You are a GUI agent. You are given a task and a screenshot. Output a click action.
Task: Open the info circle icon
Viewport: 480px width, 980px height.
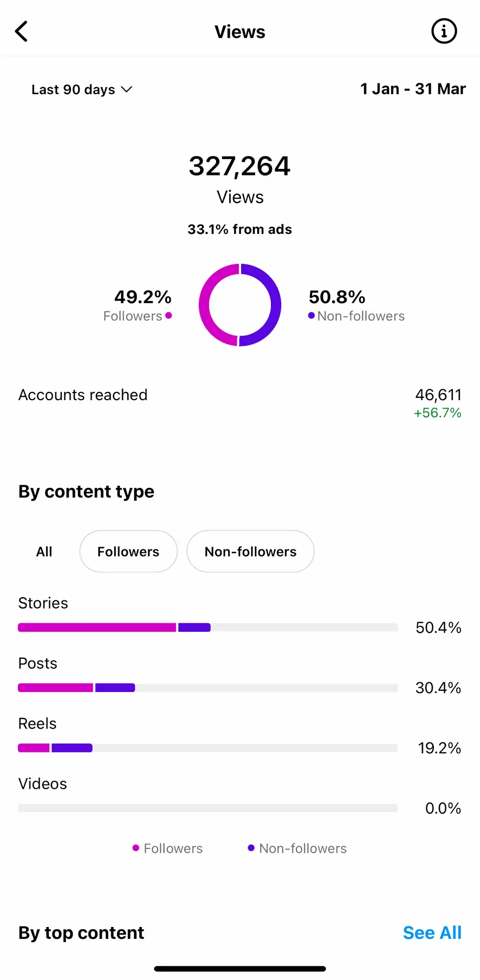444,31
